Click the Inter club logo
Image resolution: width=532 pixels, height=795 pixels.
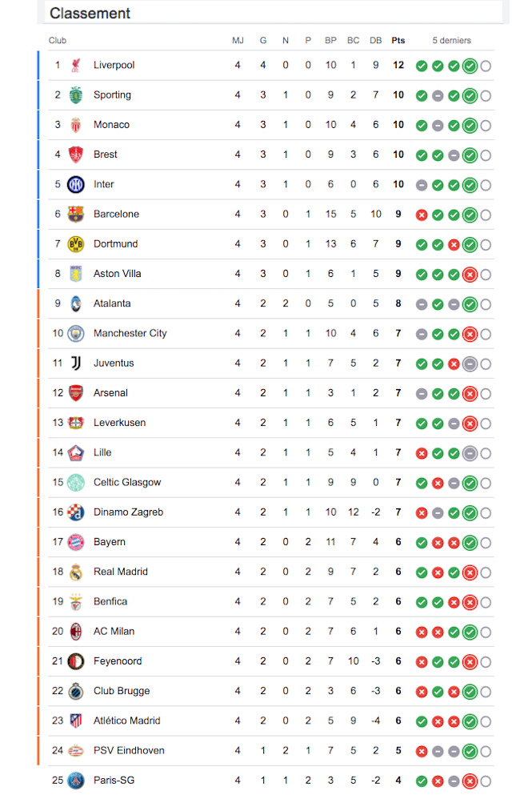[75, 185]
